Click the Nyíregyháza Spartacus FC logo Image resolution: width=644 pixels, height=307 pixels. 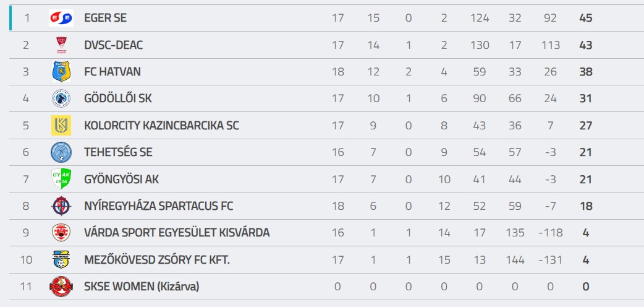point(61,205)
